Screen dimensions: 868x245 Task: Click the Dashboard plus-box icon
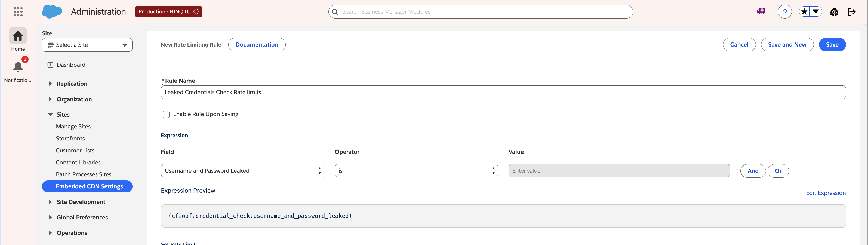pyautogui.click(x=50, y=65)
